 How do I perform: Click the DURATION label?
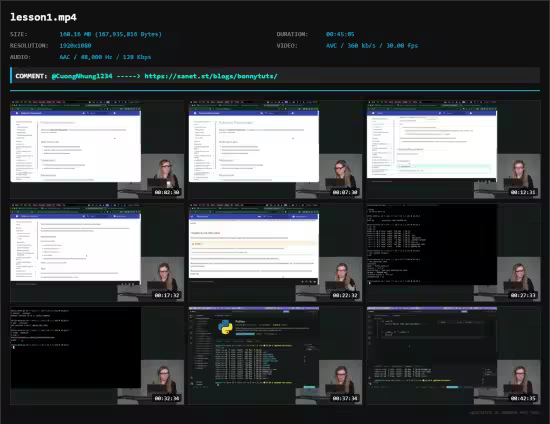[292, 34]
